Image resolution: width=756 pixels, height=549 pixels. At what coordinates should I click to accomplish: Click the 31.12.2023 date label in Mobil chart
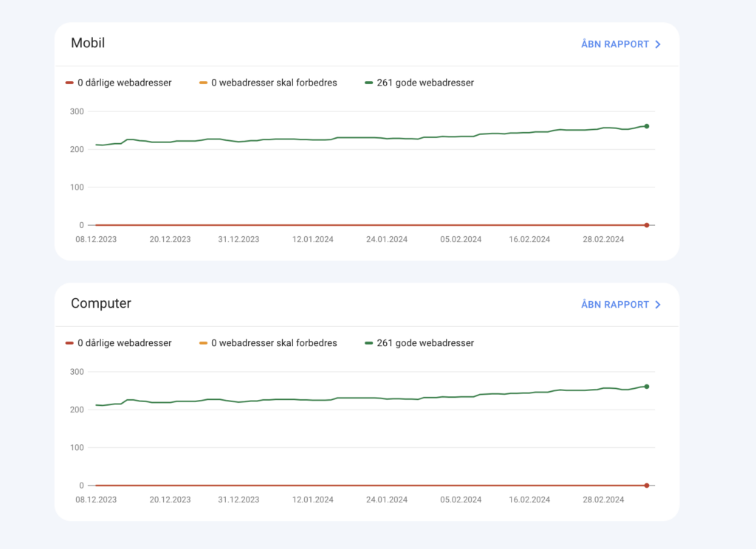point(238,240)
